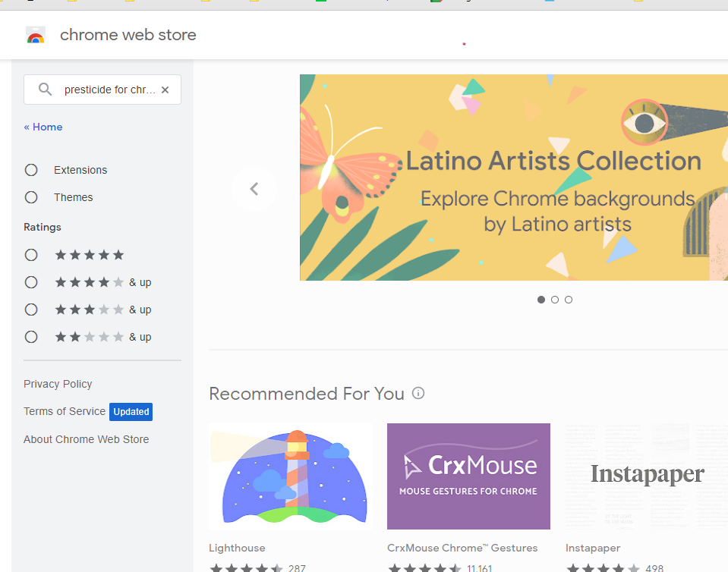Image resolution: width=728 pixels, height=572 pixels.
Task: Filter by five stars rating
Action: (x=31, y=255)
